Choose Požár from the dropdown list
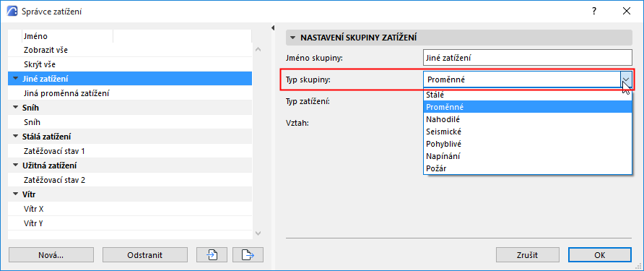Viewport: 644px width, 271px height. [527, 168]
